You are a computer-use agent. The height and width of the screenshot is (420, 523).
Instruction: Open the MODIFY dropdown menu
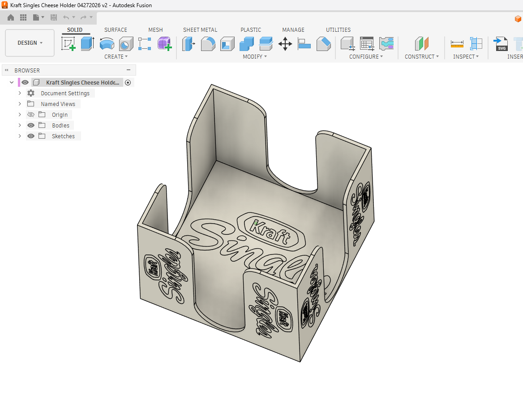[x=255, y=57]
